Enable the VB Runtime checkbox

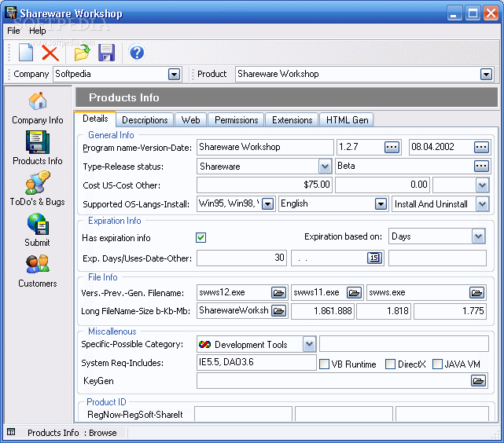pyautogui.click(x=324, y=364)
